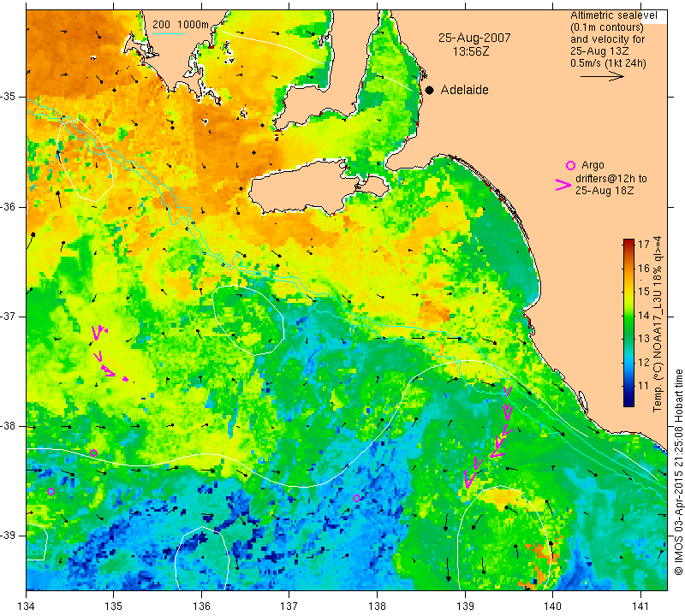This screenshot has height=616, width=685.
Task: Click the Argo float marker near 134.8E 38.2S
Action: pos(93,453)
